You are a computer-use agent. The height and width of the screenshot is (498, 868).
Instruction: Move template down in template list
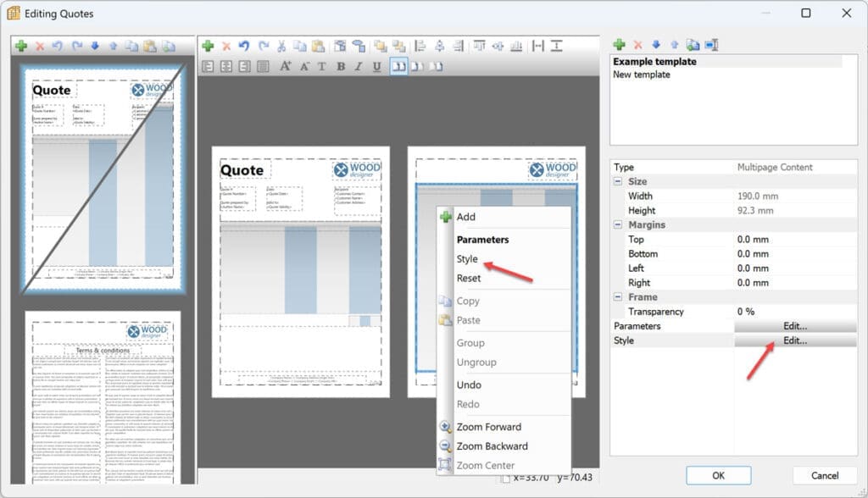click(656, 45)
